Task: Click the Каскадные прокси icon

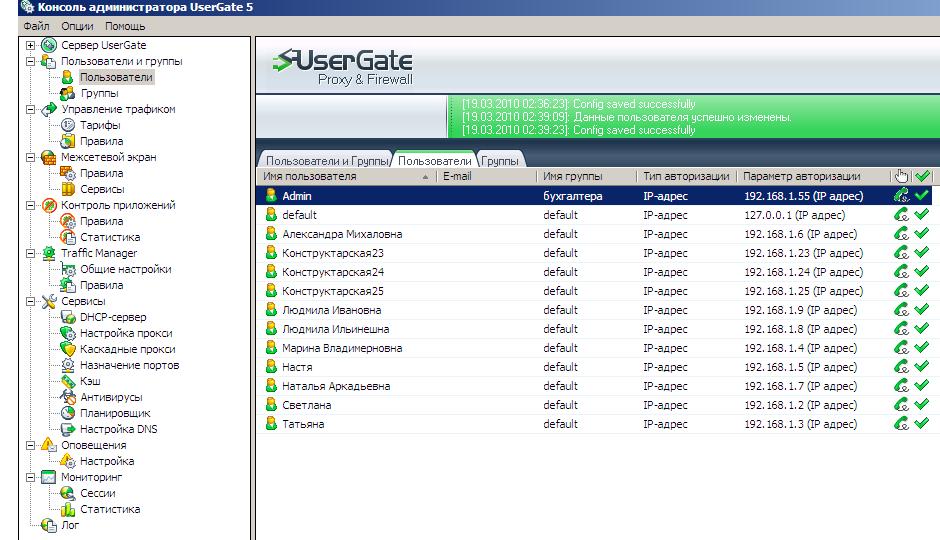Action: (x=68, y=349)
